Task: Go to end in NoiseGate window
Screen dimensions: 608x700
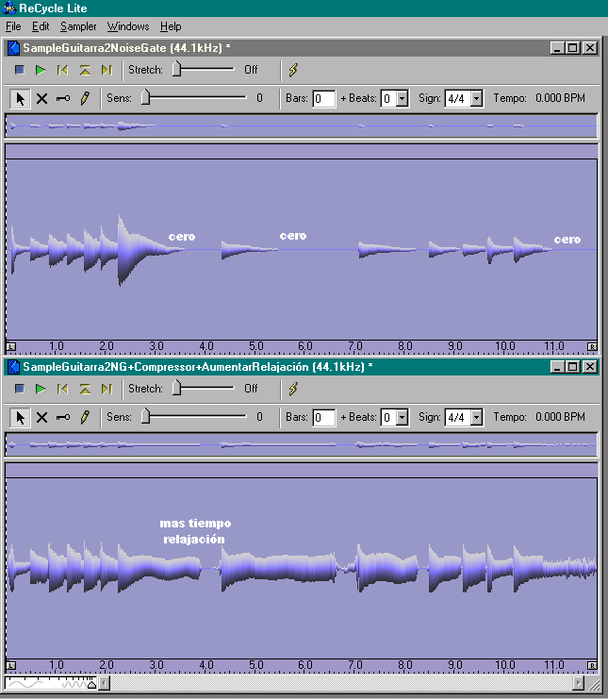Action: 107,70
